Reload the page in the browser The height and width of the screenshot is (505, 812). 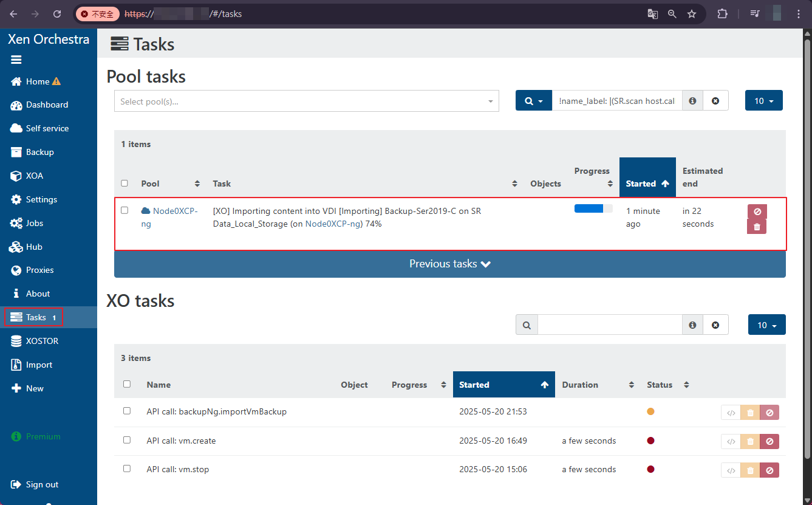point(57,13)
